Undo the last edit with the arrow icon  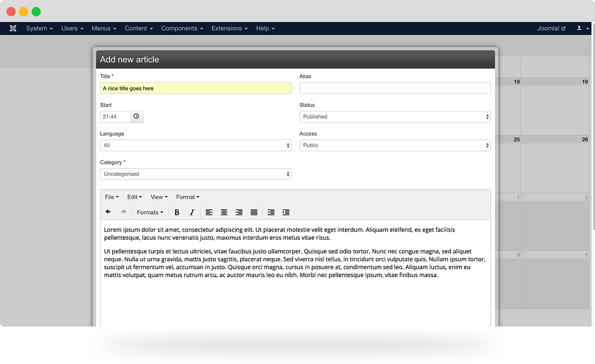(x=108, y=212)
